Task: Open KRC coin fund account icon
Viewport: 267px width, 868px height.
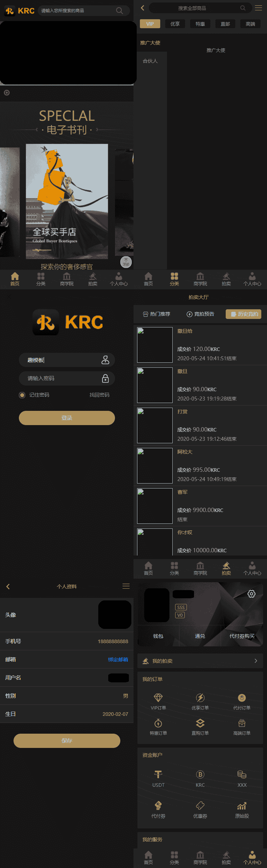Action: (200, 774)
